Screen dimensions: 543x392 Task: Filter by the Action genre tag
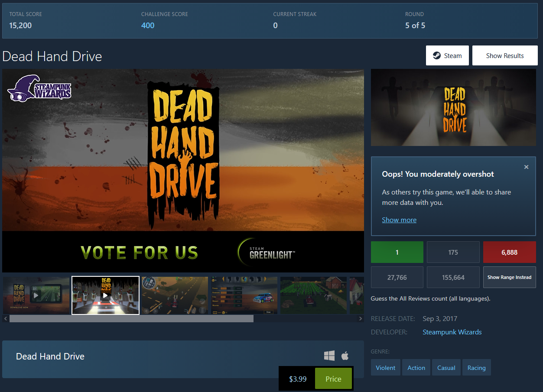pyautogui.click(x=416, y=367)
